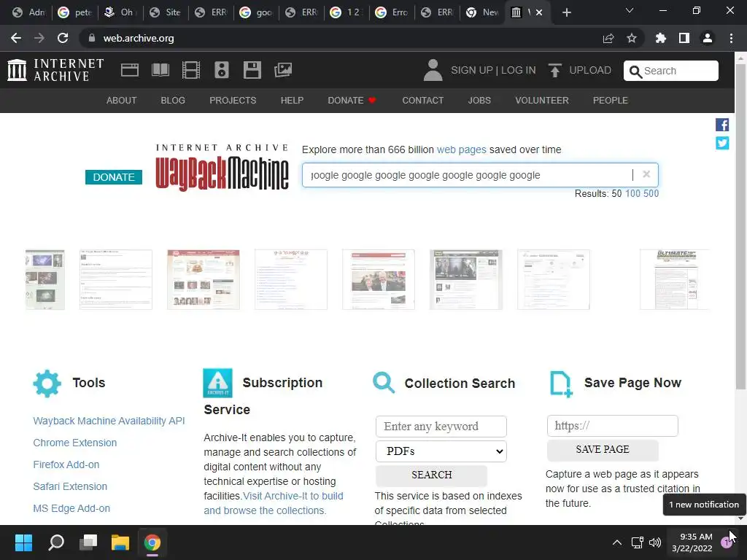
Task: Open the 'web pages' link
Action: pyautogui.click(x=462, y=149)
